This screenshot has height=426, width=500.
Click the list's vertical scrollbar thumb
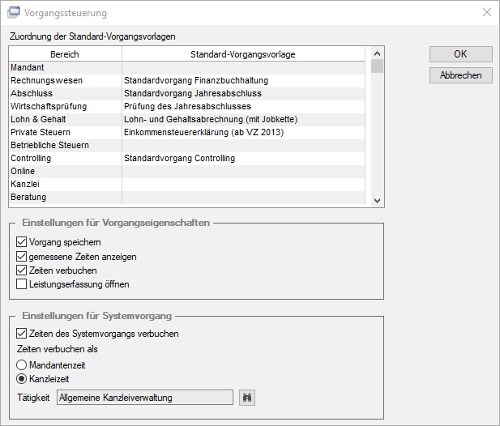coord(377,66)
